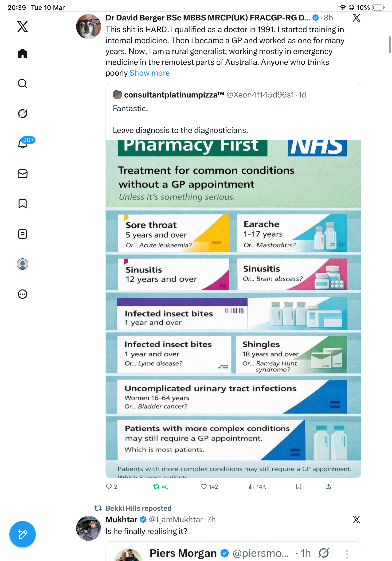View the 14K post analytics

pyautogui.click(x=257, y=487)
